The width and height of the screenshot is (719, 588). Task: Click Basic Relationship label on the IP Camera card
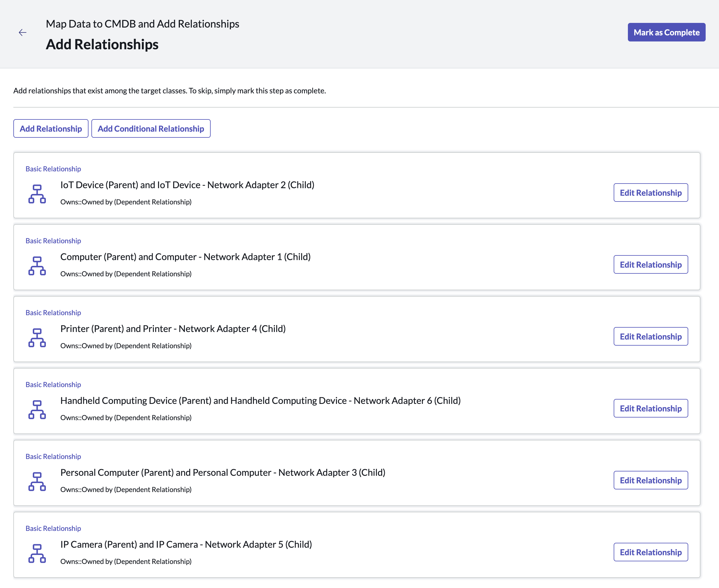tap(53, 528)
